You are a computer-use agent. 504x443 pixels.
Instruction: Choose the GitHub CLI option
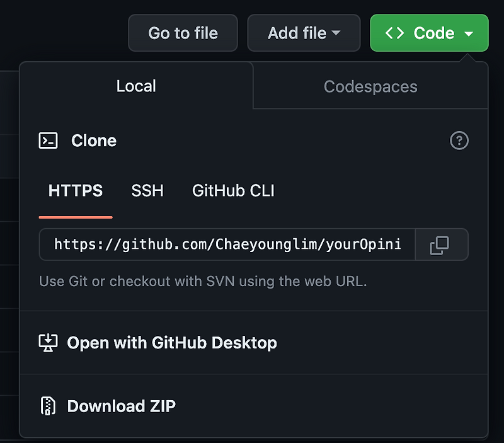232,191
